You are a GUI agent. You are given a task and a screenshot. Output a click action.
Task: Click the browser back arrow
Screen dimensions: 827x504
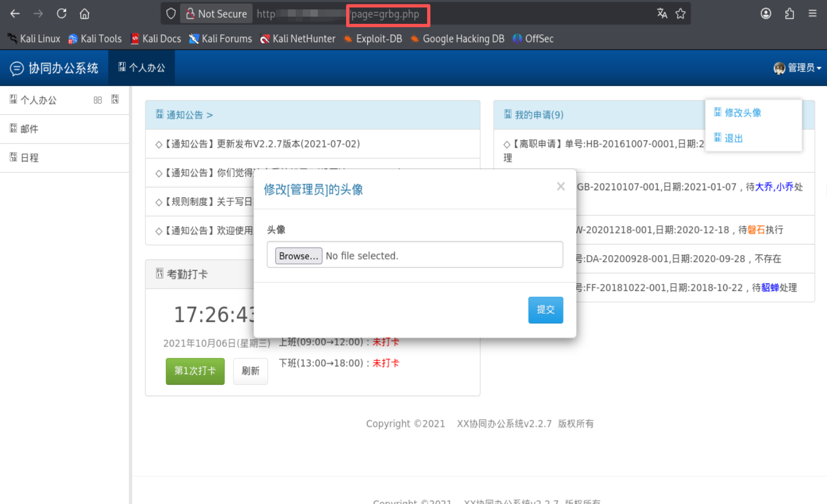pyautogui.click(x=15, y=13)
